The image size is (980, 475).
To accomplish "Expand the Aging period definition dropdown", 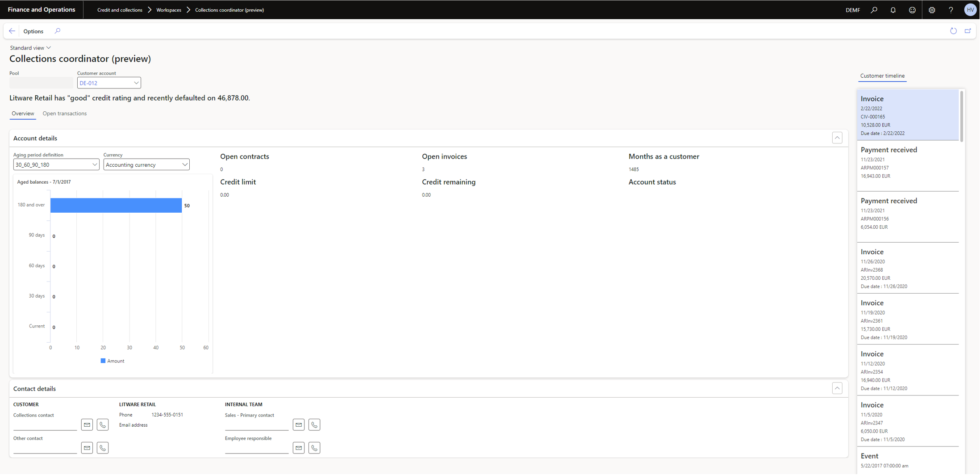I will [94, 165].
